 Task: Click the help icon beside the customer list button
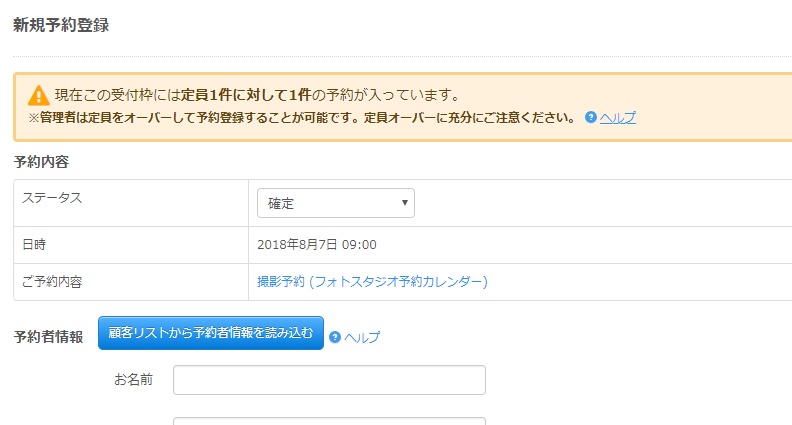click(x=335, y=337)
